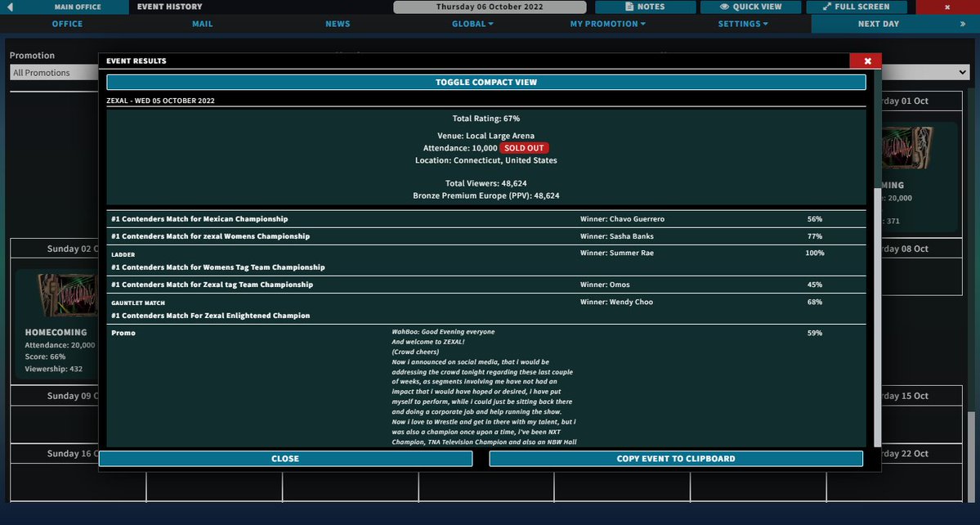Open Homecoming event thumbnail on Sunday 02
Screen dimensions: 980x525
tap(68, 295)
